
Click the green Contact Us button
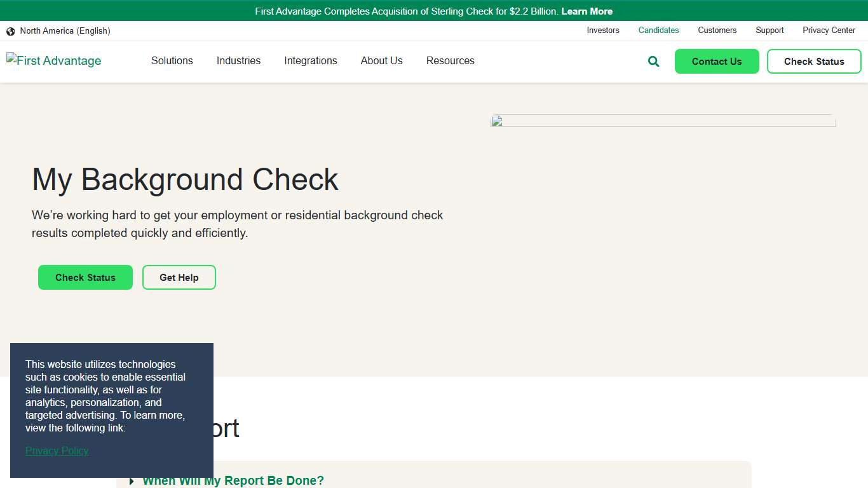click(717, 61)
